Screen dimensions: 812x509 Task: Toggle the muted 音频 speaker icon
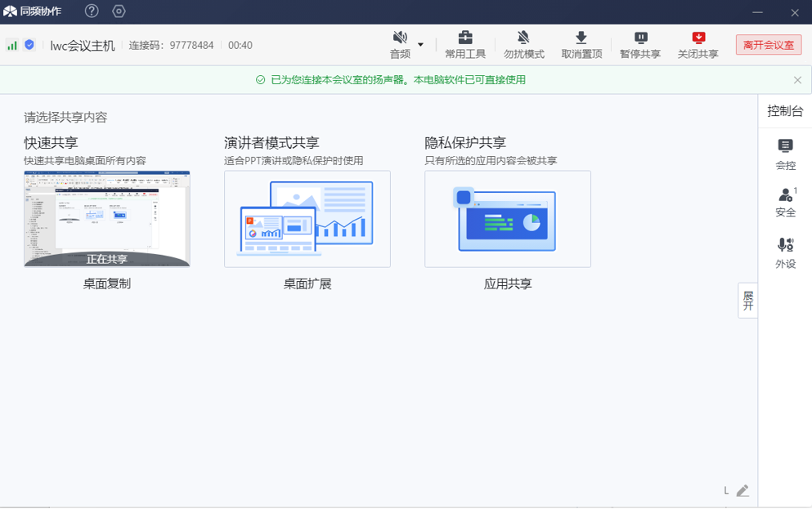click(x=400, y=38)
